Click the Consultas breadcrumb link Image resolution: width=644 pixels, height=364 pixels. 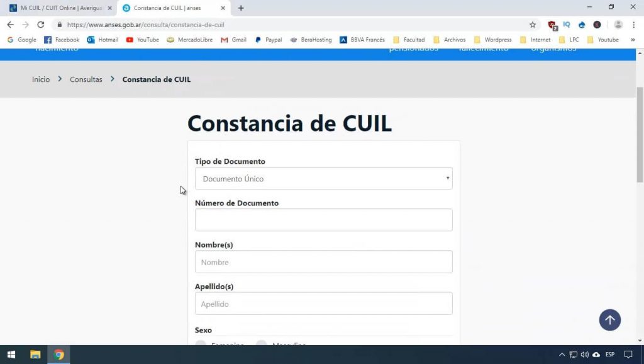[86, 79]
